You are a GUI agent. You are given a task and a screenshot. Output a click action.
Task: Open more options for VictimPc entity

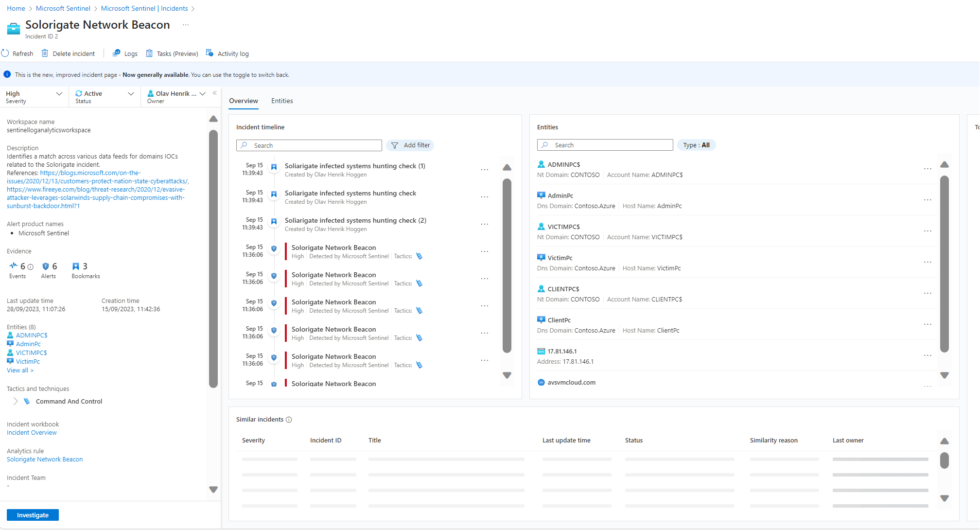(x=927, y=262)
